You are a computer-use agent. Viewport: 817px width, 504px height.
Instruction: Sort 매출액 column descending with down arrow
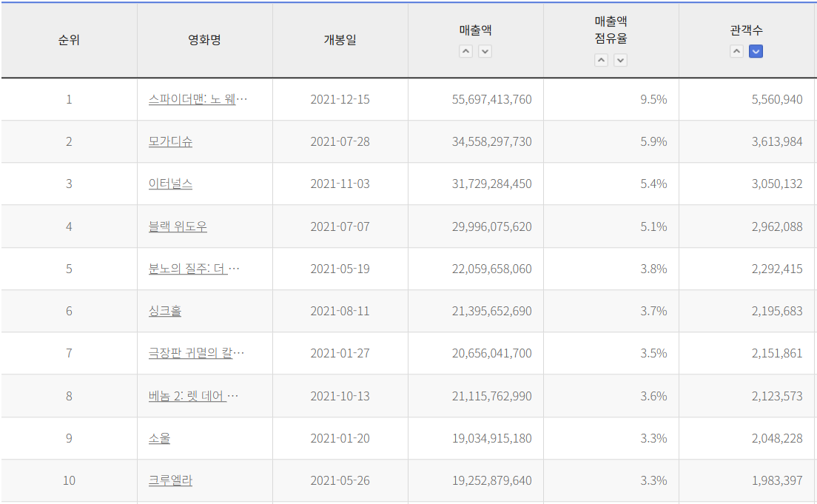[x=485, y=51]
